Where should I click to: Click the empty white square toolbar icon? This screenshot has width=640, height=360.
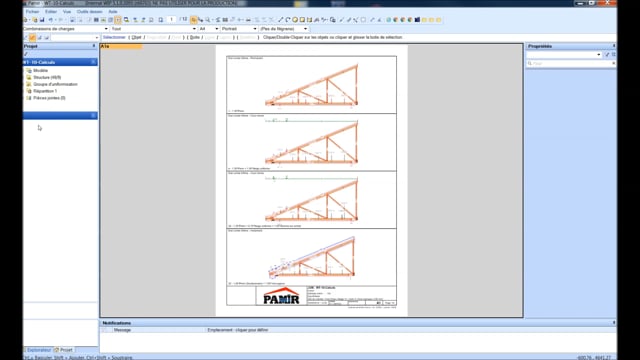(x=363, y=20)
